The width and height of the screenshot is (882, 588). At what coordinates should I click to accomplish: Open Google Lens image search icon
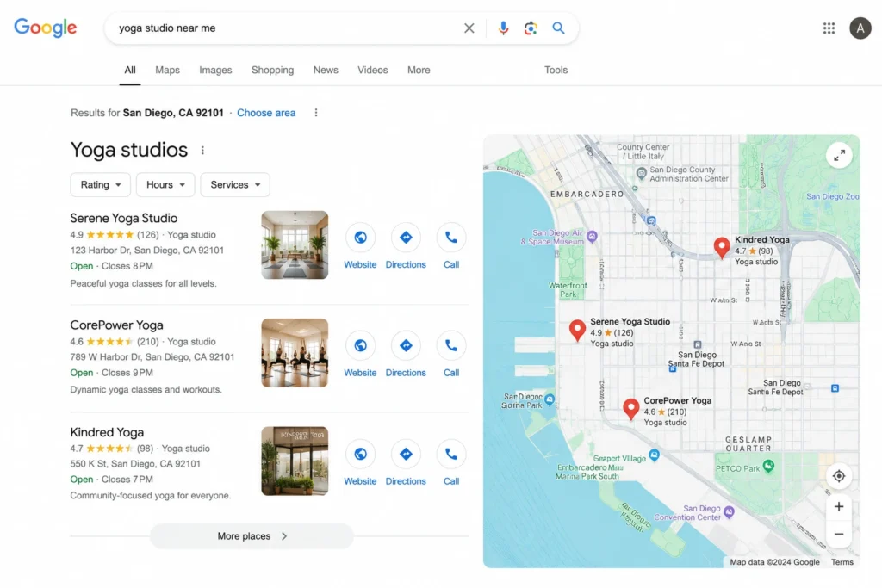[531, 28]
